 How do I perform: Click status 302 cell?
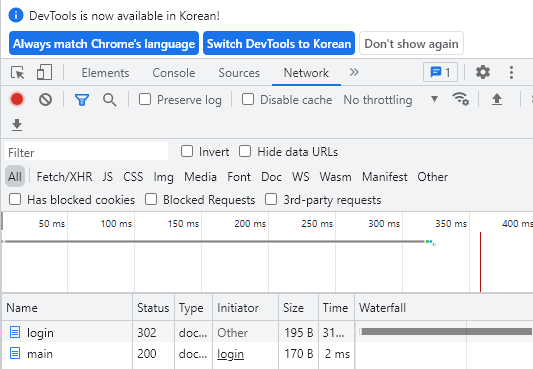[x=147, y=332]
